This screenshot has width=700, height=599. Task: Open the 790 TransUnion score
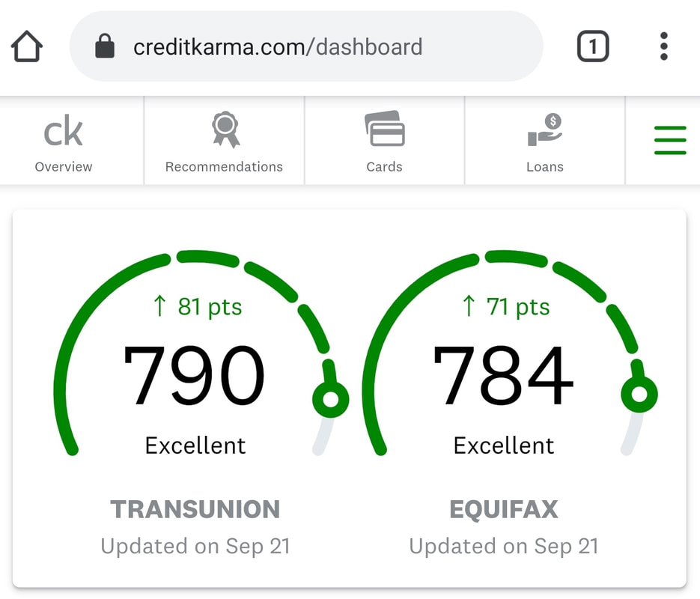click(194, 376)
